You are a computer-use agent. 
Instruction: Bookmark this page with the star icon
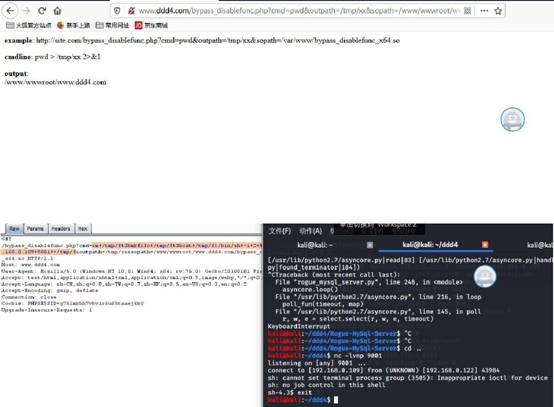click(498, 11)
